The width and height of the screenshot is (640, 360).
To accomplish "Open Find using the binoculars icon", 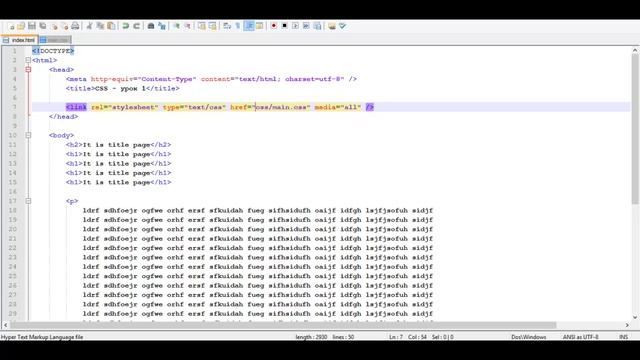I will (151, 26).
